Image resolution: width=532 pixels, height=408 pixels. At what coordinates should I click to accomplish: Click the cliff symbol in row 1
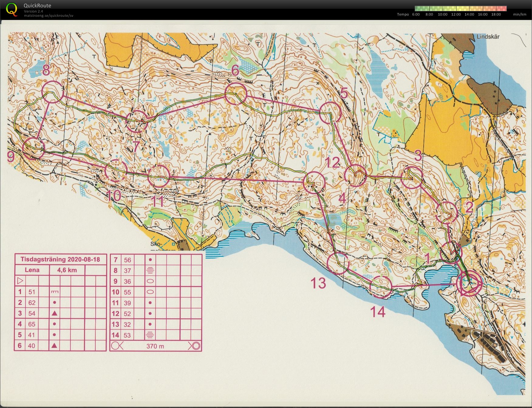(55, 292)
